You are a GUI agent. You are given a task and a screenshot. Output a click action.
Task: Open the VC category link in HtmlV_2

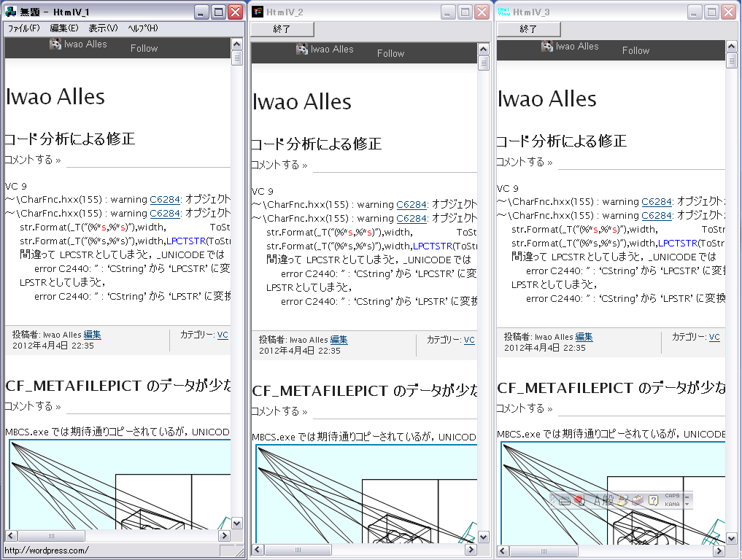469,340
